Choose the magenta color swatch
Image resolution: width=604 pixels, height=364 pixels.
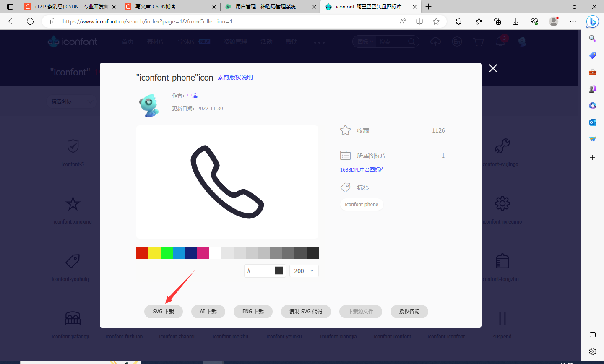pos(203,253)
